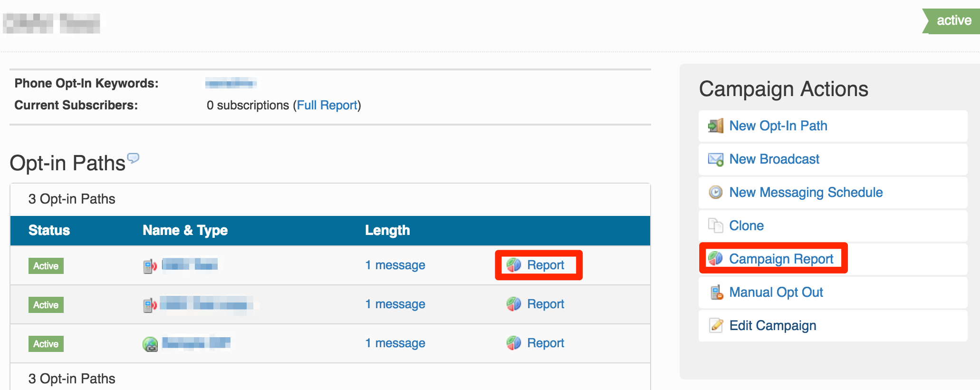Click the Edit Campaign pencil icon
The height and width of the screenshot is (390, 980).
point(716,325)
